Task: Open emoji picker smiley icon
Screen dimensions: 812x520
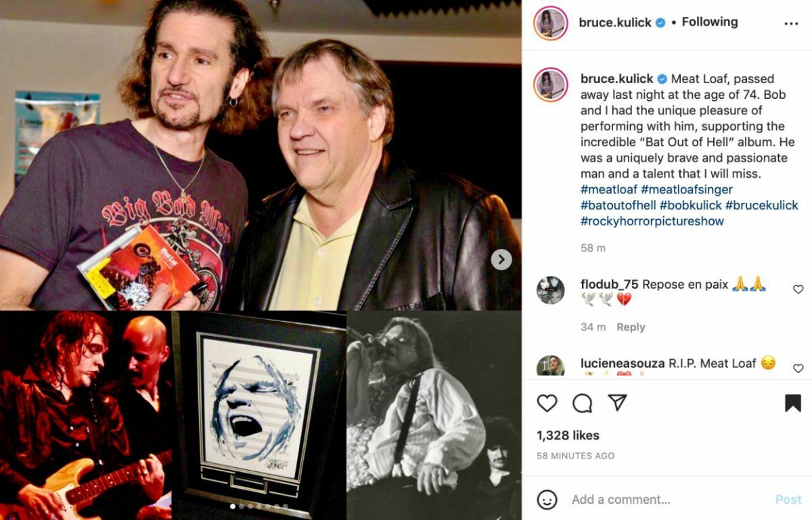Action: [x=547, y=500]
